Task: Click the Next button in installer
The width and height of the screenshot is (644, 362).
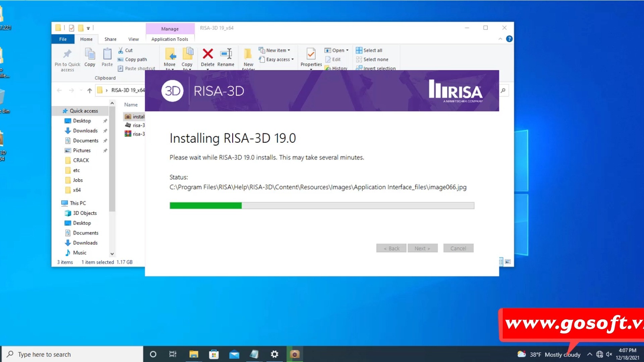Action: [x=422, y=248]
